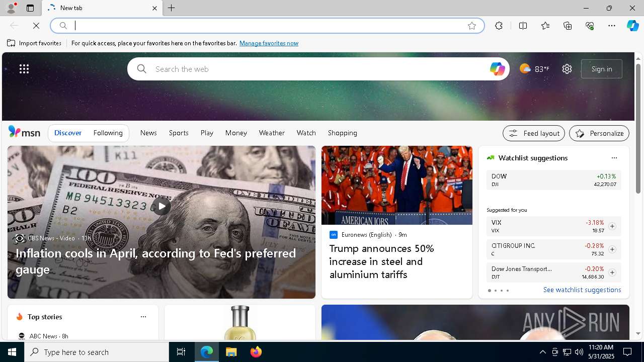Open Manage favorites now link

[269, 43]
